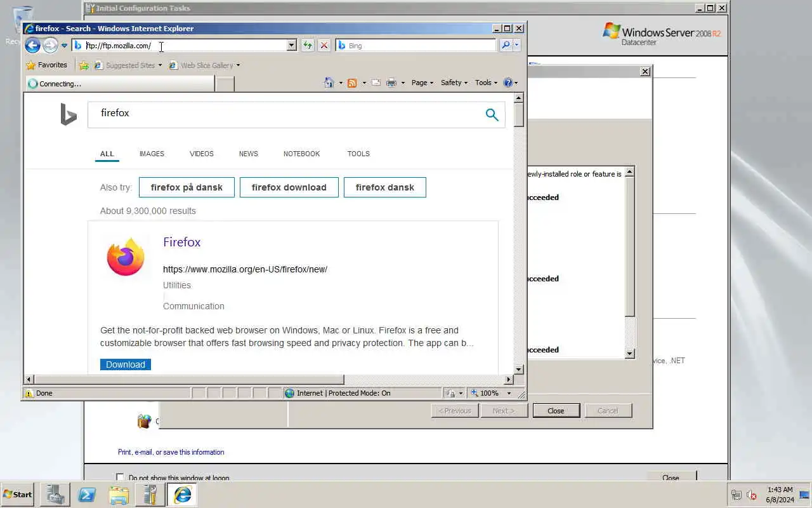The height and width of the screenshot is (508, 812).
Task: Switch to the VIDEOS results tab
Action: pyautogui.click(x=202, y=154)
